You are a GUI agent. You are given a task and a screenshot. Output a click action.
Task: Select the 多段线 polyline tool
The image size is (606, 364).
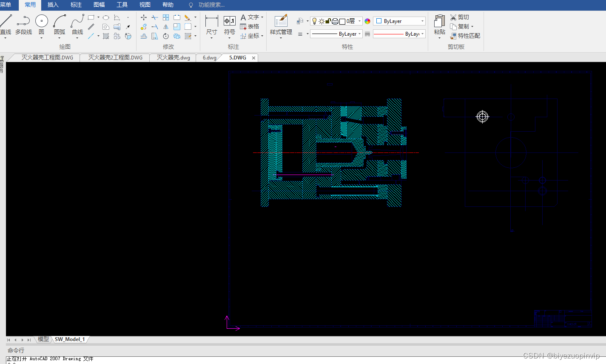pyautogui.click(x=23, y=25)
